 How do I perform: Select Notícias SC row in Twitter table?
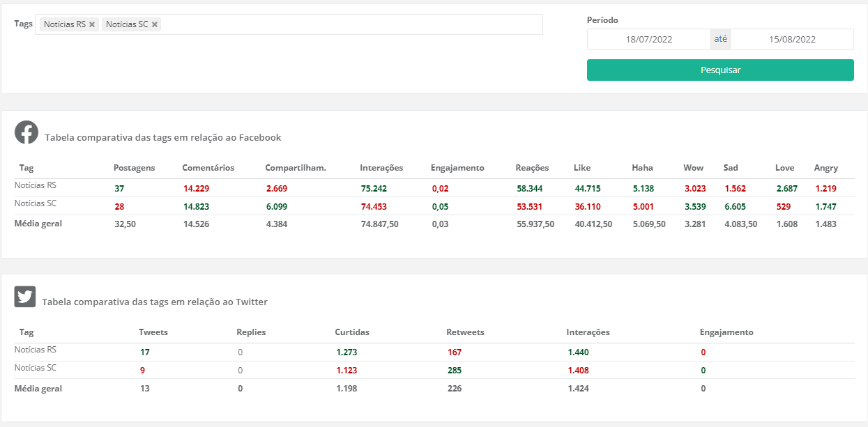pos(35,368)
